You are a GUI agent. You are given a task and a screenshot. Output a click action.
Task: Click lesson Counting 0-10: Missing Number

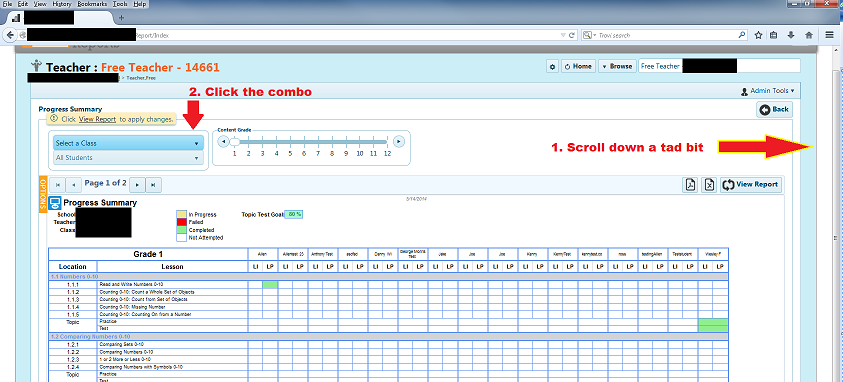point(131,307)
